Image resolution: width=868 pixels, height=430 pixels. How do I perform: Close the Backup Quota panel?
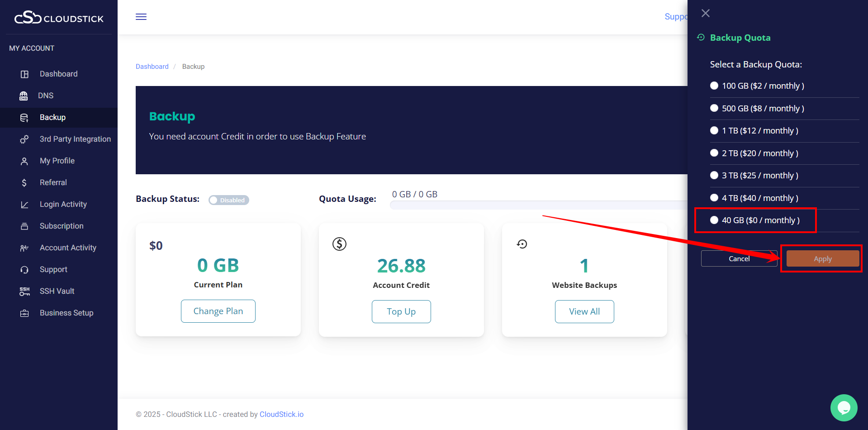(705, 13)
